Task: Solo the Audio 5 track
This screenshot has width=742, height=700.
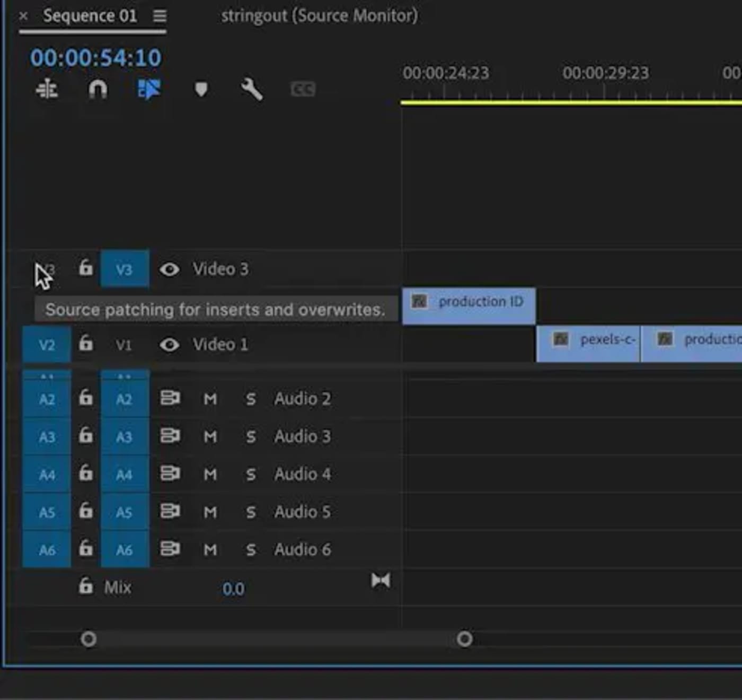Action: pos(250,512)
